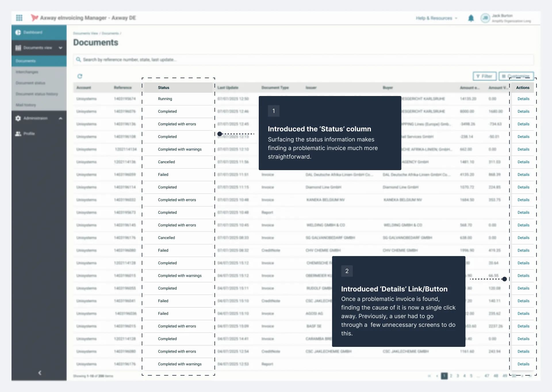
Task: Sort by the Last Update column header
Action: 228,88
